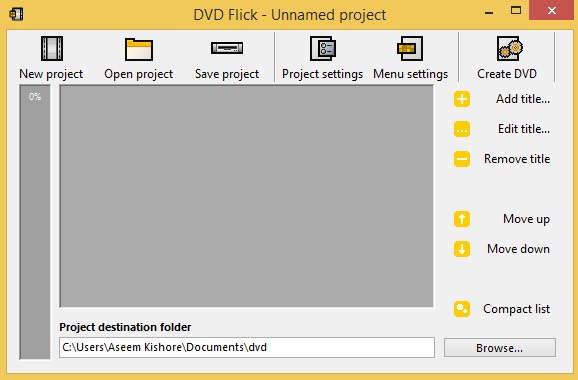This screenshot has height=380, width=578.
Task: Maximize the DVD Flick window
Action: click(x=516, y=11)
